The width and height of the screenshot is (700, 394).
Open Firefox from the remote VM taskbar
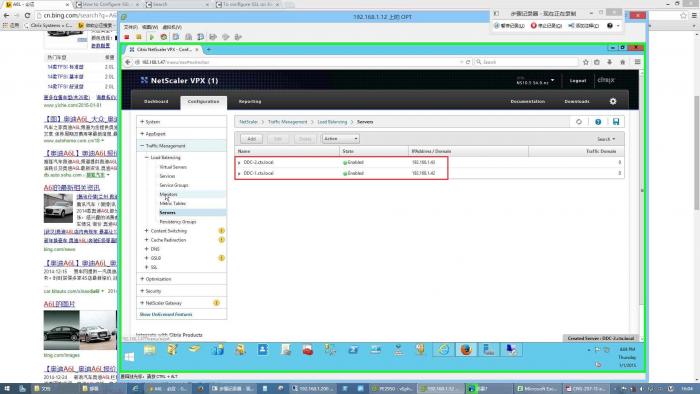tap(466, 350)
